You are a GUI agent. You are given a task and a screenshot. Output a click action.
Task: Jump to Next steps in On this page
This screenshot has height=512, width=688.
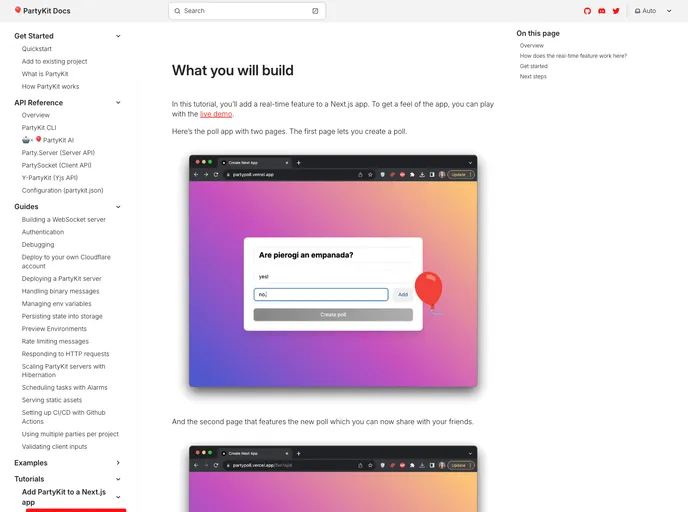[x=533, y=76]
